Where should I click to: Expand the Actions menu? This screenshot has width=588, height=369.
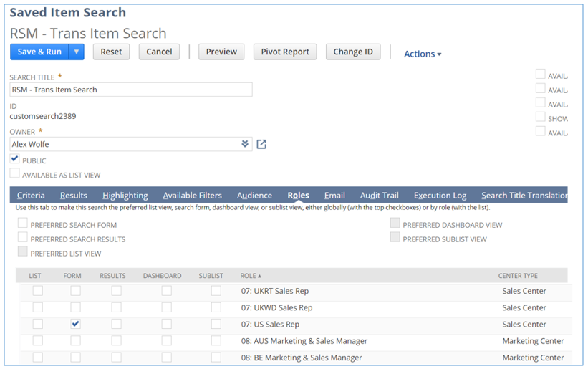[x=423, y=54]
